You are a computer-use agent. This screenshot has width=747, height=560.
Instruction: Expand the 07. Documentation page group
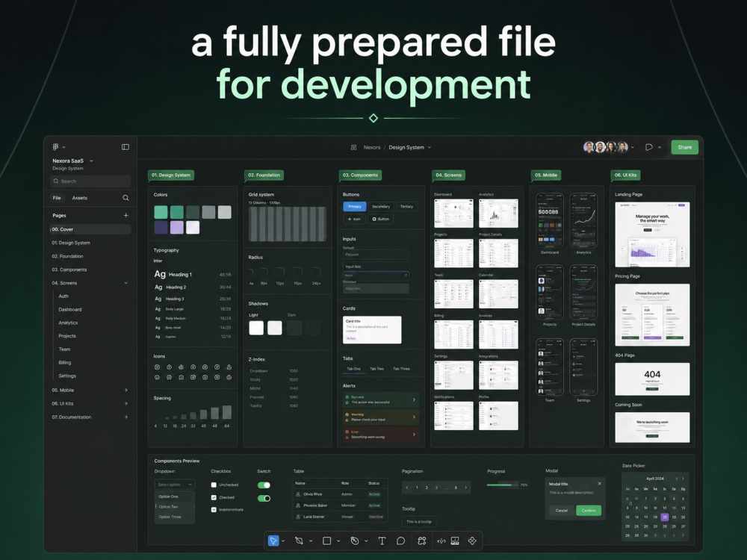click(126, 417)
